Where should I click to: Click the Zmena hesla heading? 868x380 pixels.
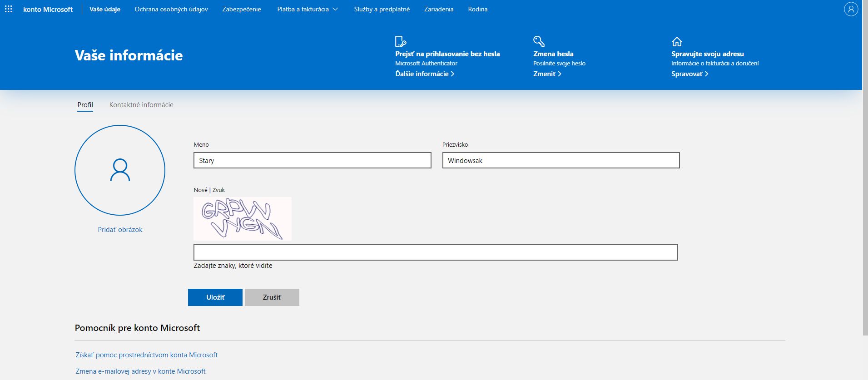coord(553,54)
